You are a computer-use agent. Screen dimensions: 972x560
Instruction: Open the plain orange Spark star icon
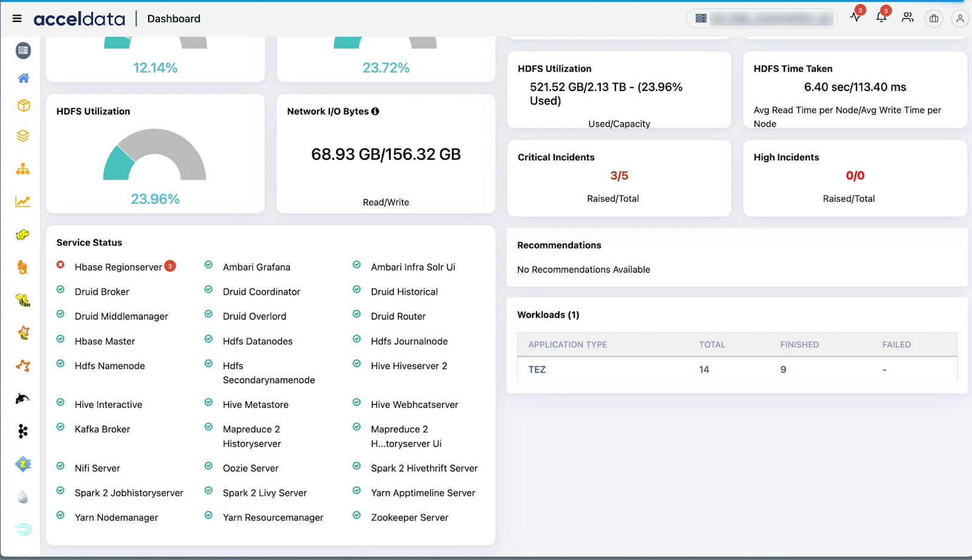click(x=23, y=366)
